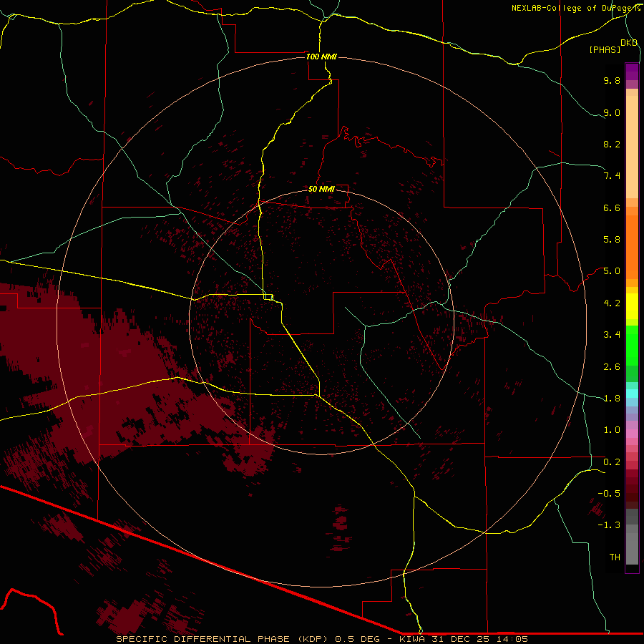Select the 50 NMI range ring label
This screenshot has height=644, width=644.
pos(321,189)
